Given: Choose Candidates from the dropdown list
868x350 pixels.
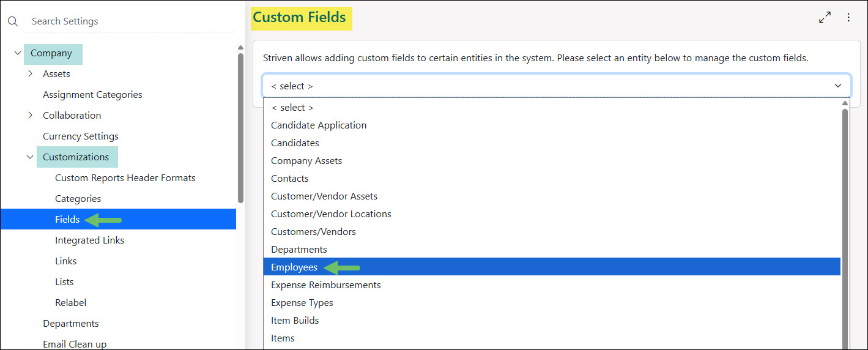Looking at the screenshot, I should (552, 143).
